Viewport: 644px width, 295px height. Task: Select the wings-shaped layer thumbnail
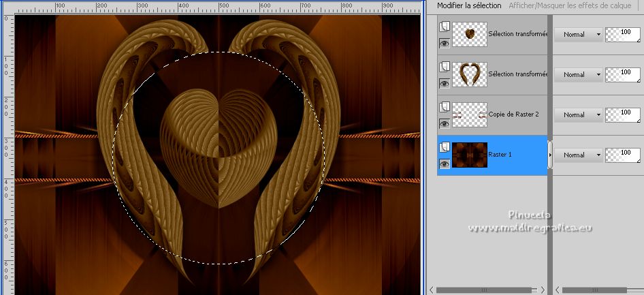click(470, 74)
